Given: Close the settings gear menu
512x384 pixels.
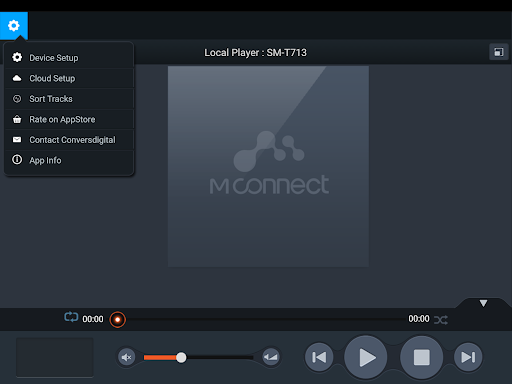Looking at the screenshot, I should click(x=14, y=26).
